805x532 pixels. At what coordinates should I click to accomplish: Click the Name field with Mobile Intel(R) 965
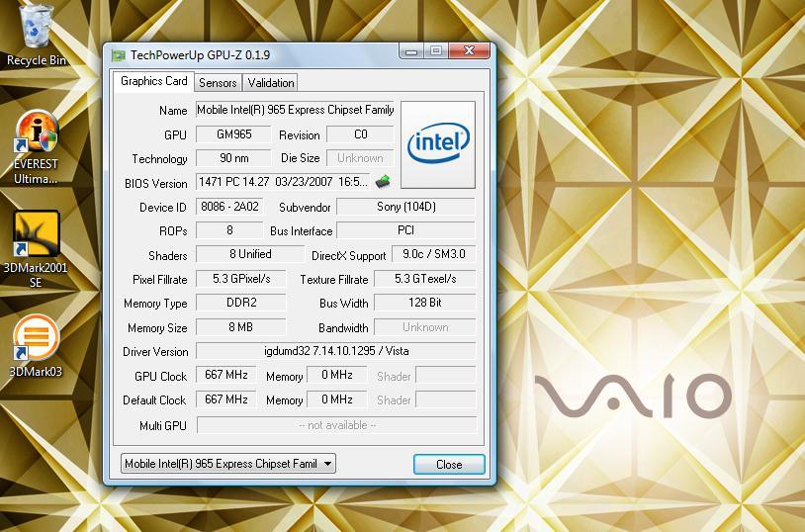tap(295, 110)
